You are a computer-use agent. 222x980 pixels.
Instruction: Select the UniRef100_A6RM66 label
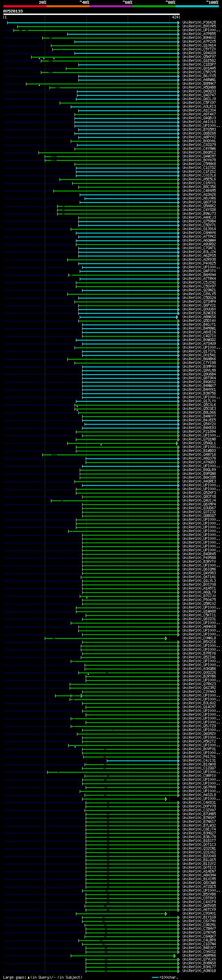(199, 956)
